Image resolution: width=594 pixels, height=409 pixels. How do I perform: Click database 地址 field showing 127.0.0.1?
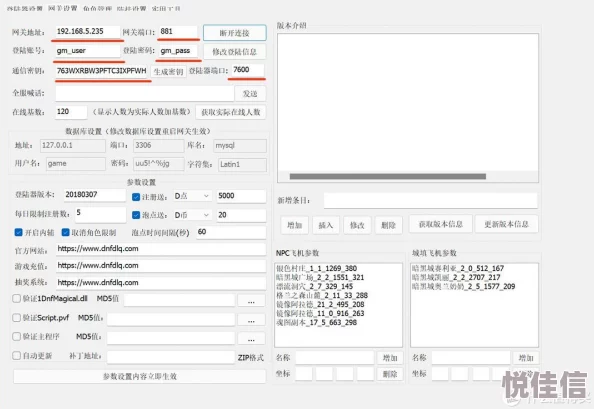point(73,145)
